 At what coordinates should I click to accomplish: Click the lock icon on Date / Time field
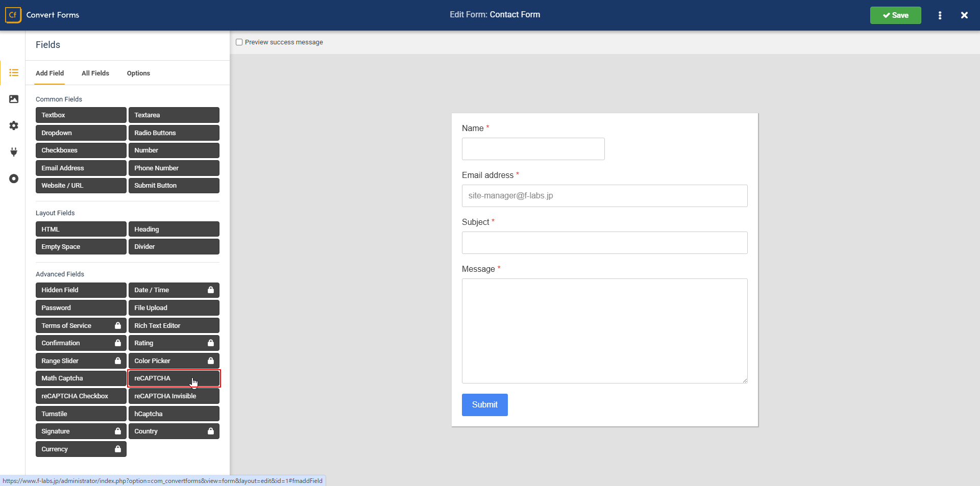tap(211, 290)
